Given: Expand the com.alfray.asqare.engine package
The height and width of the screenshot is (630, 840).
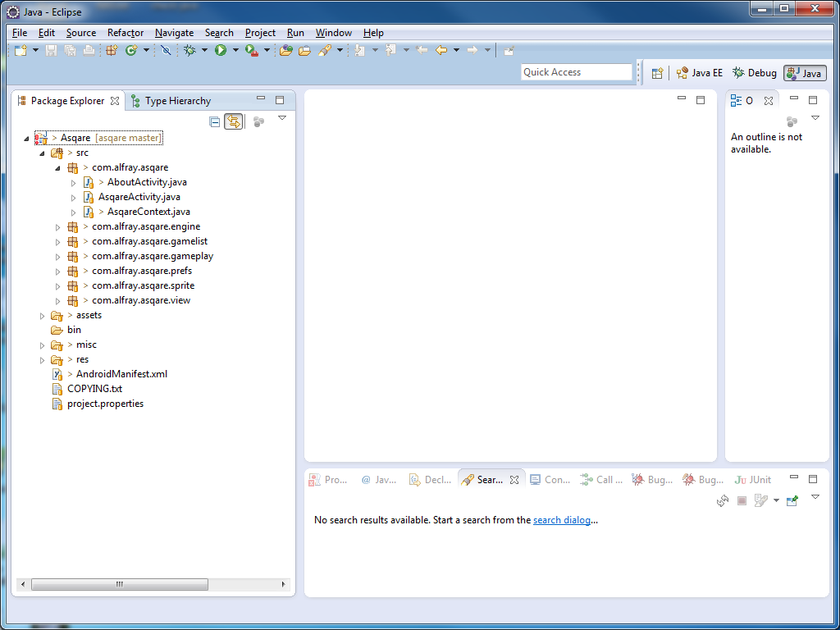Looking at the screenshot, I should (58, 227).
